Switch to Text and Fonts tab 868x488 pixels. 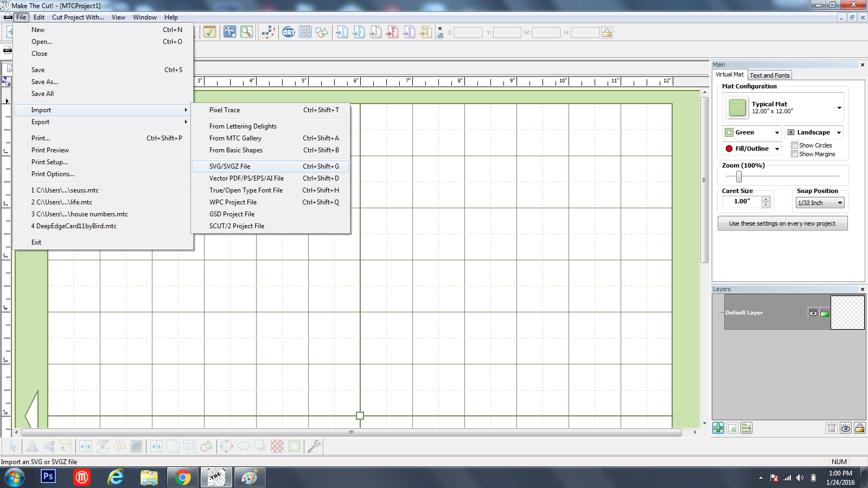[770, 75]
